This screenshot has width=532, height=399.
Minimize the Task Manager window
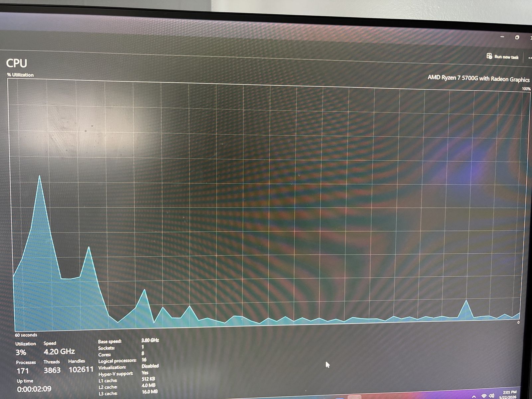coord(502,37)
